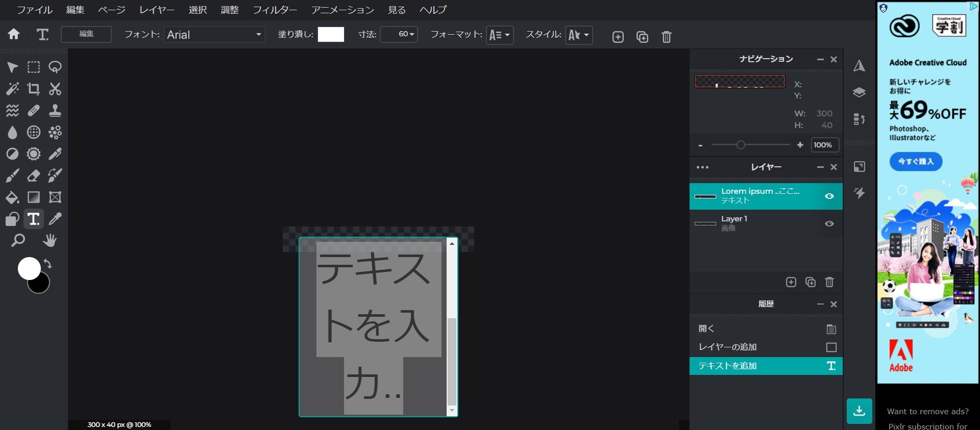980x430 pixels.
Task: Open the Arial font dropdown
Action: [214, 35]
